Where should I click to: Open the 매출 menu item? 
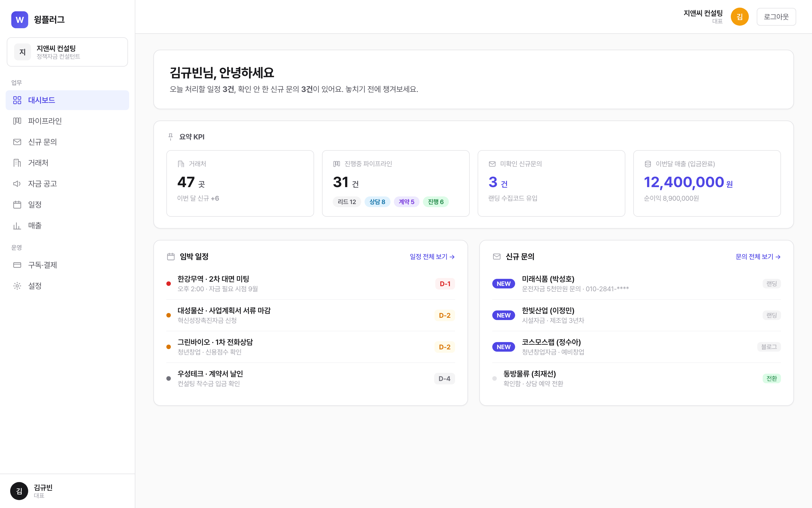67,225
